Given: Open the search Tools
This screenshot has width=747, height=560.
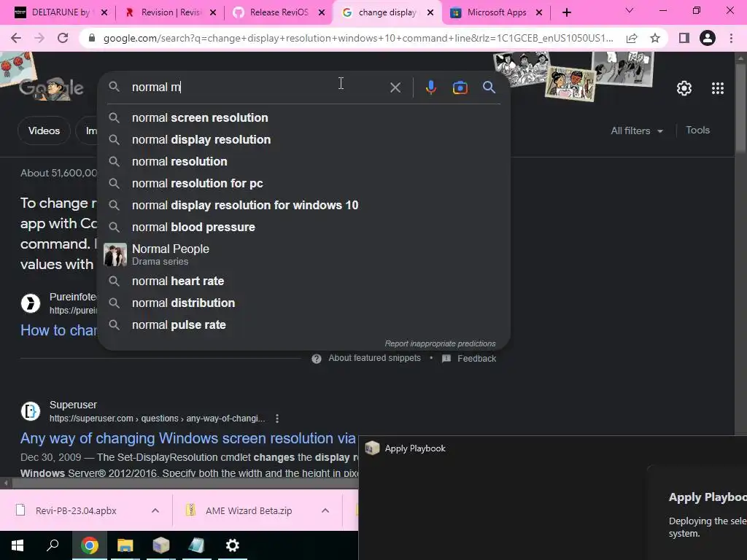Looking at the screenshot, I should click(697, 130).
